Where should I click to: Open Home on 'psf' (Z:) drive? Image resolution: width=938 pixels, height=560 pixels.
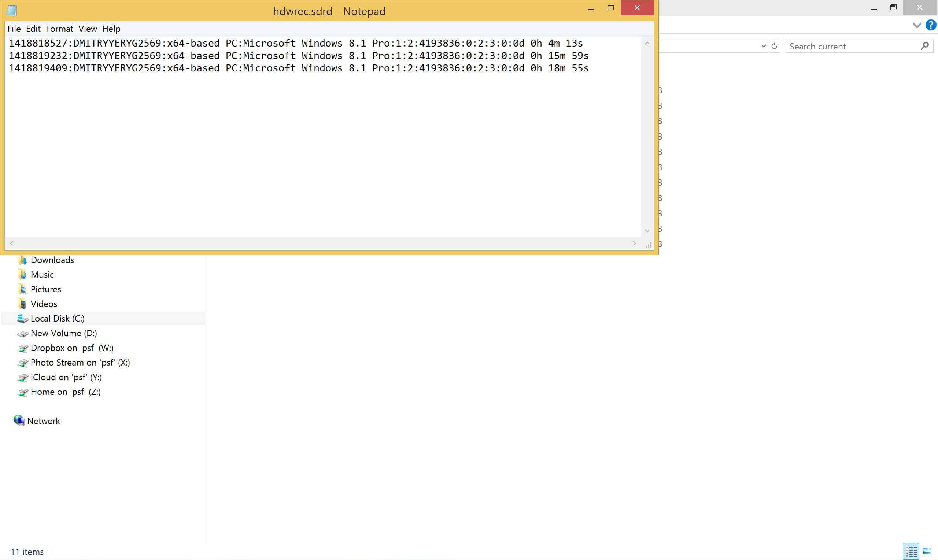tap(66, 392)
